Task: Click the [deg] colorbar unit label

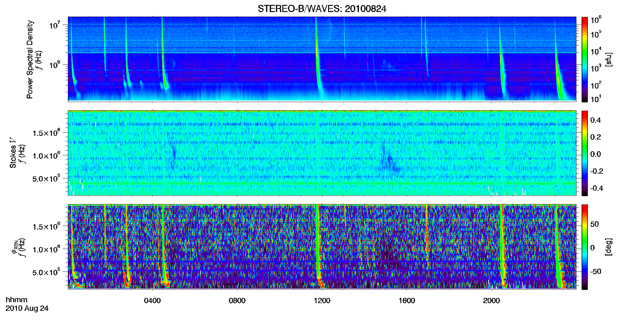Action: point(608,247)
